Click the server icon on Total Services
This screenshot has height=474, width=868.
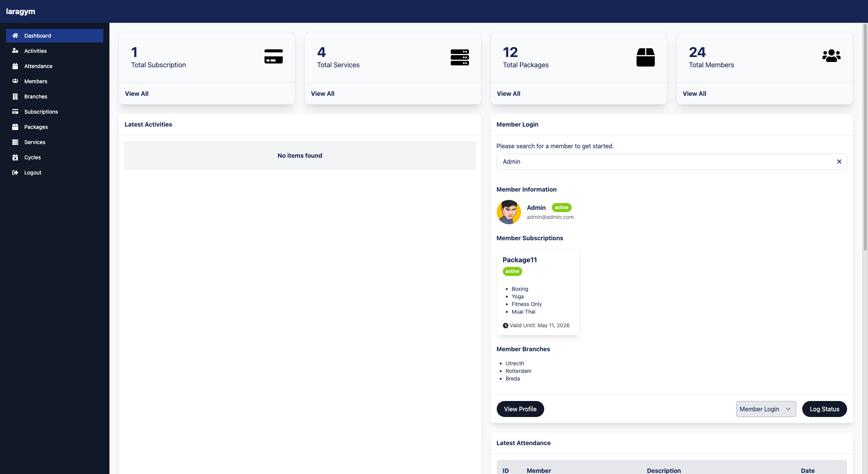coord(459,57)
